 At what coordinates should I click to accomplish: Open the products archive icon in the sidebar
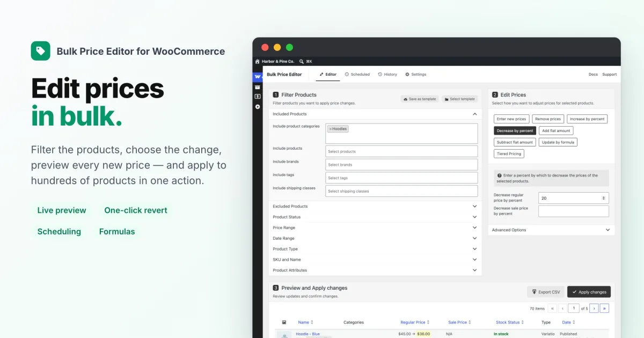click(x=258, y=87)
